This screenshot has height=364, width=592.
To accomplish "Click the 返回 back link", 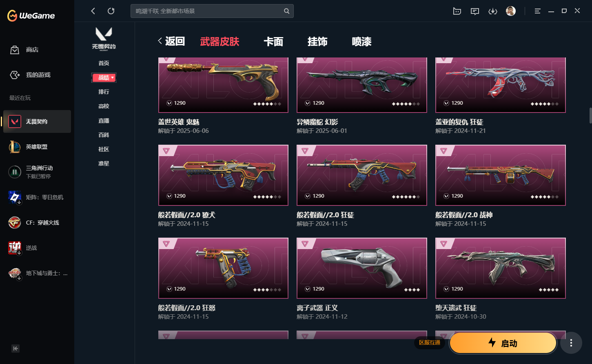I will tap(171, 41).
